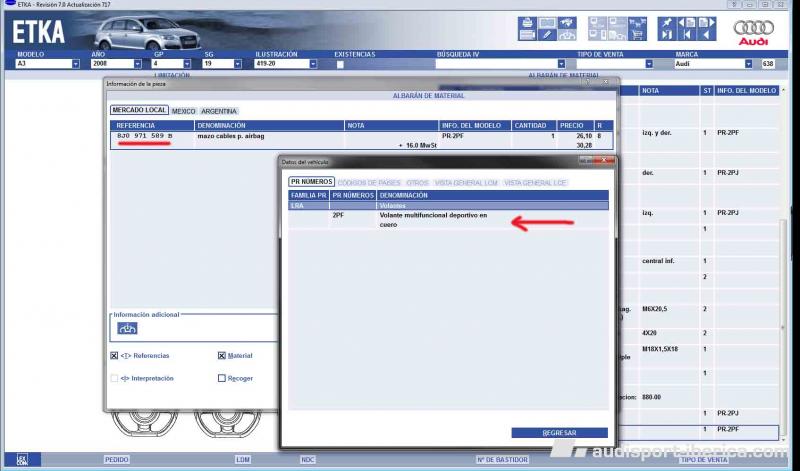Click the single shopping cart icon

[x=637, y=35]
